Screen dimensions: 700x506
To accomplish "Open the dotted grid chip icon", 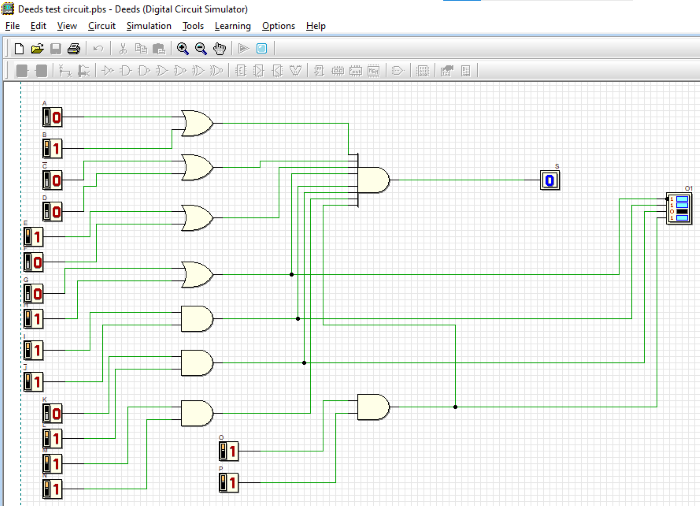I will pyautogui.click(x=422, y=71).
